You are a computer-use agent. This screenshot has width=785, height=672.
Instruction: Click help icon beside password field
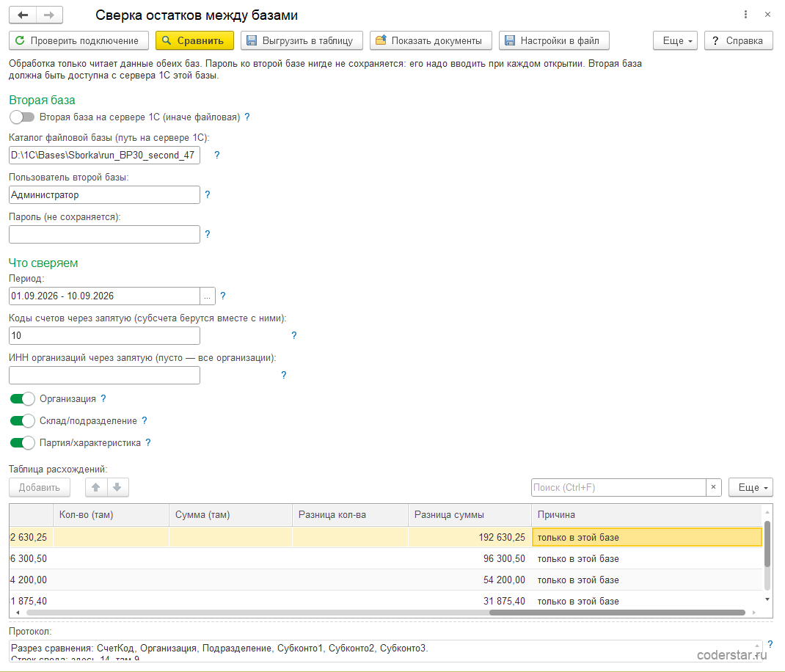208,234
